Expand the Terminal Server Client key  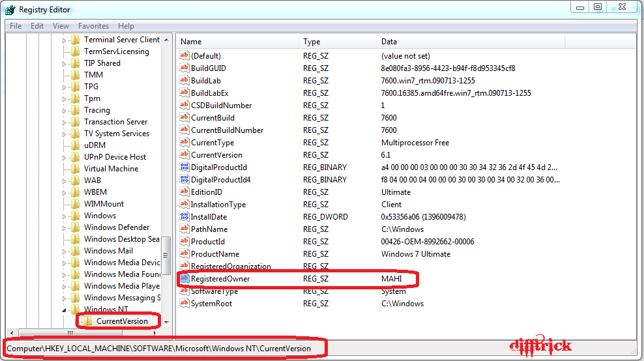[64, 40]
